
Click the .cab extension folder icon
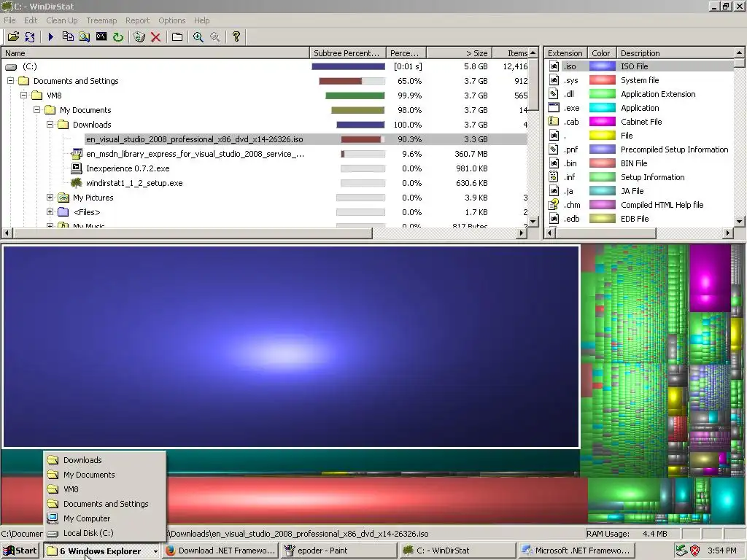point(554,122)
